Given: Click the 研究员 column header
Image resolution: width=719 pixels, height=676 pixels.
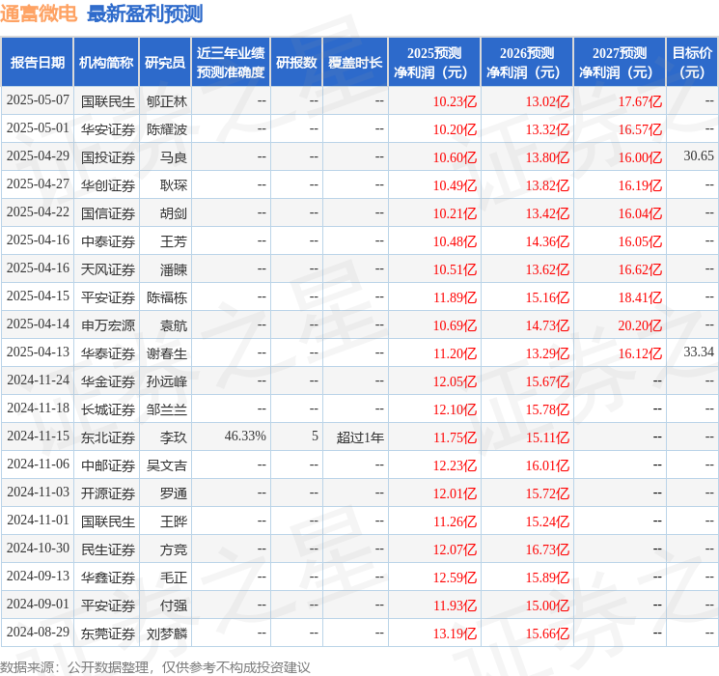Looking at the screenshot, I should (165, 62).
